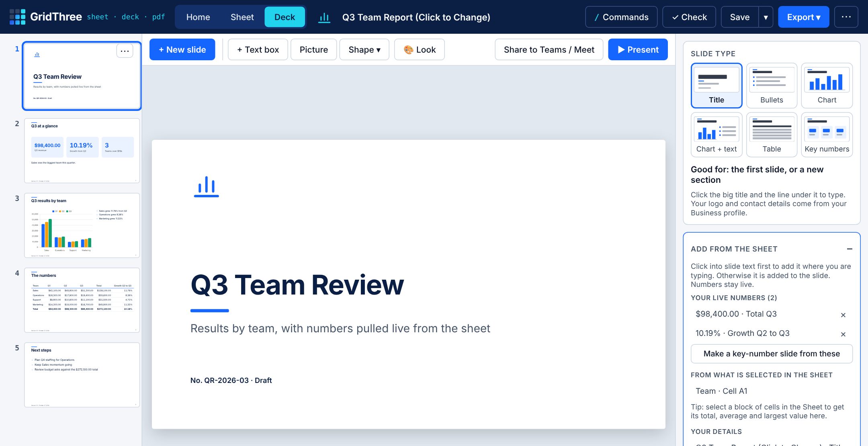Choose the Chart slide type
This screenshot has height=446, width=868.
827,86
